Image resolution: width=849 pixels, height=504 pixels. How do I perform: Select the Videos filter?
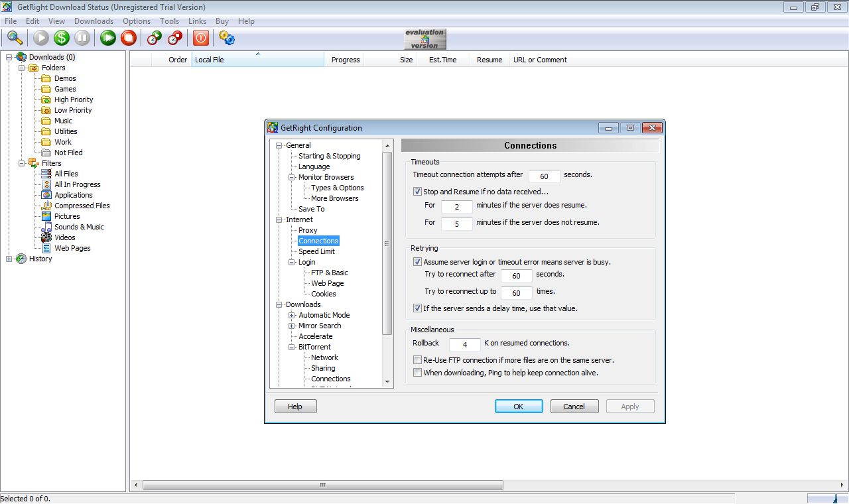coord(65,237)
